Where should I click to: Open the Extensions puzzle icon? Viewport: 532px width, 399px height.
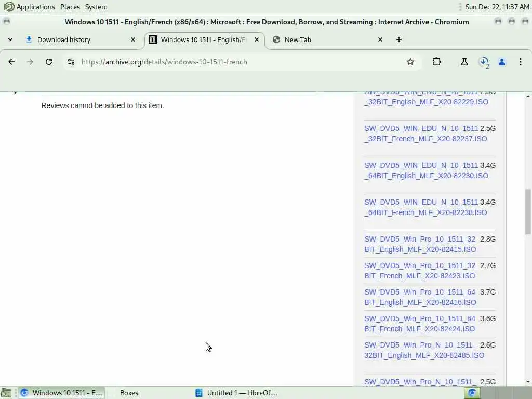436,62
